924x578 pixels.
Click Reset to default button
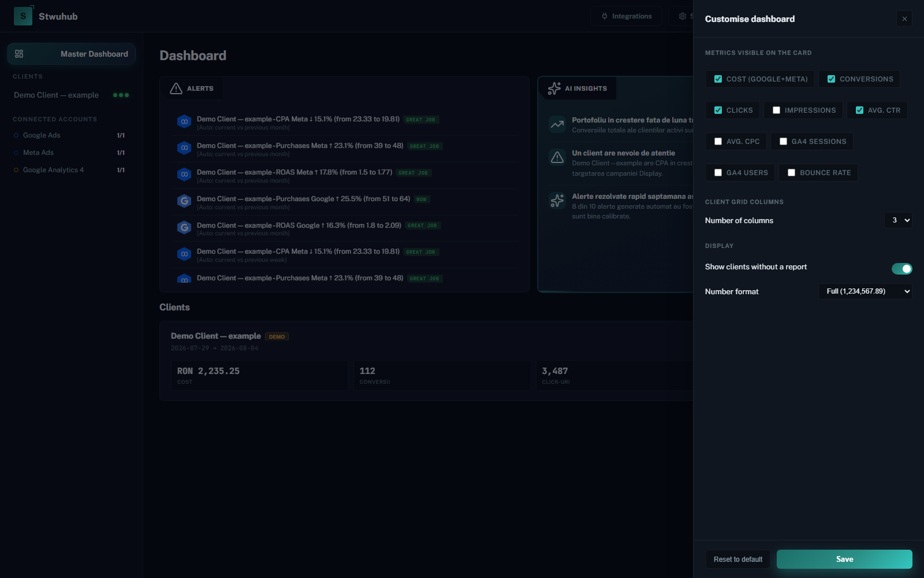pos(737,560)
